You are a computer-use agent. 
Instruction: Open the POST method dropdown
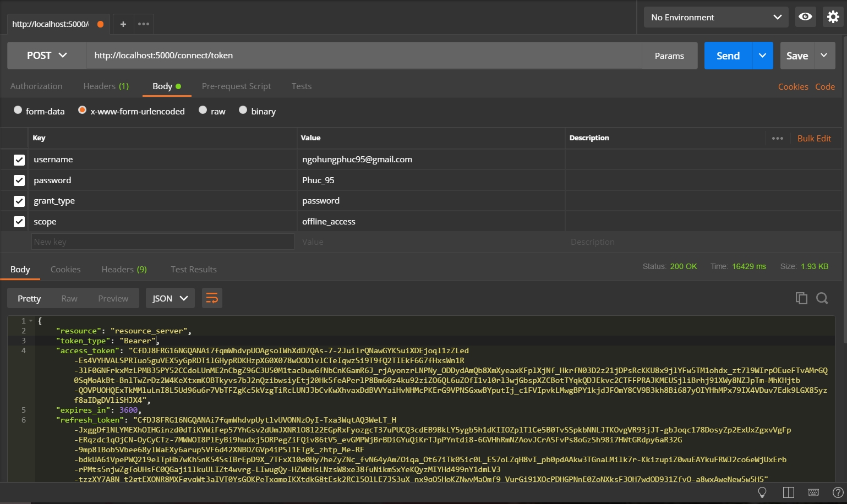[47, 56]
